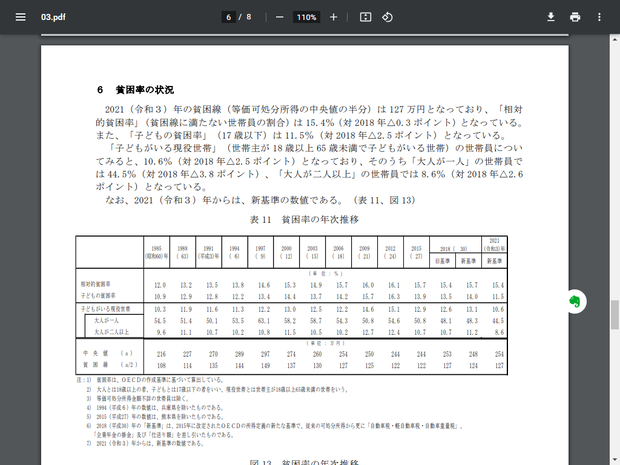Viewport: 620px width, 465px height.
Task: Click the value 108 in the poverty line row
Action: pyautogui.click(x=161, y=365)
